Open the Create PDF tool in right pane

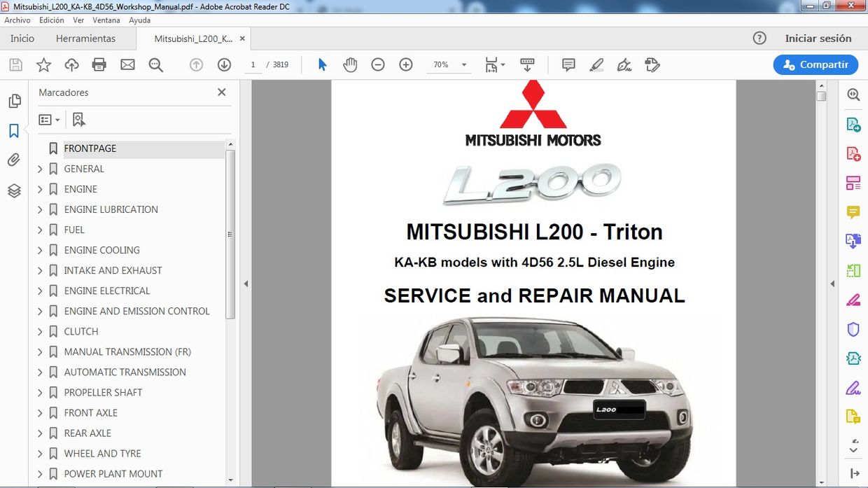click(x=853, y=154)
